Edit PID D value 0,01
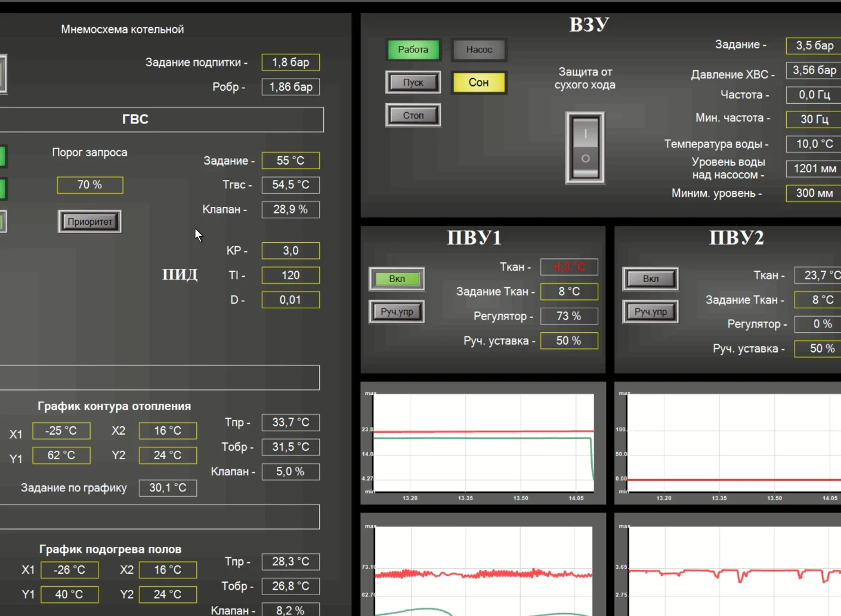The width and height of the screenshot is (841, 616). (x=290, y=299)
